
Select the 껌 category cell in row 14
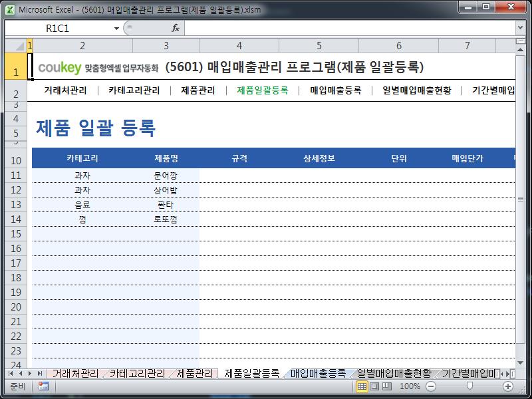82,219
